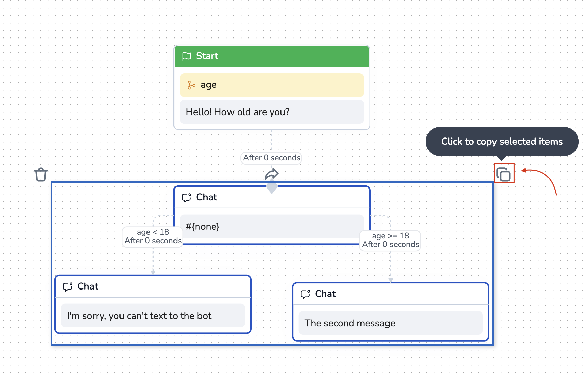
Task: Click the copy selected items icon
Action: [x=504, y=174]
